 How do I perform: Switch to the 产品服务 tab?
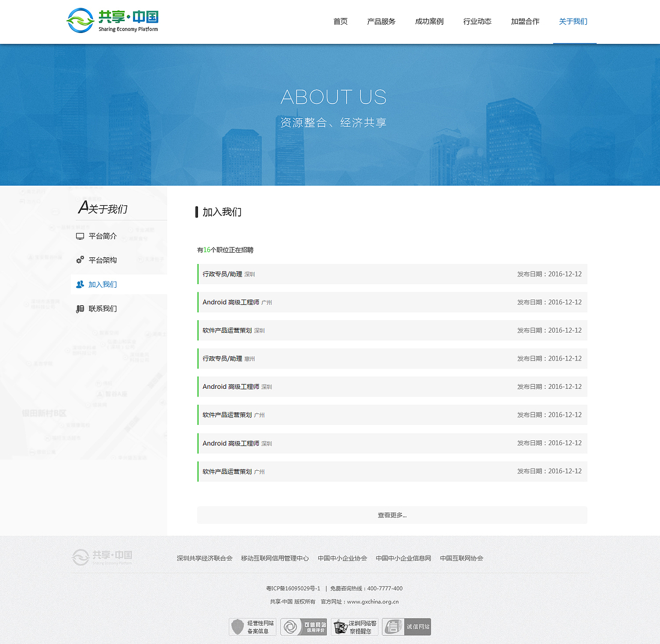(382, 21)
